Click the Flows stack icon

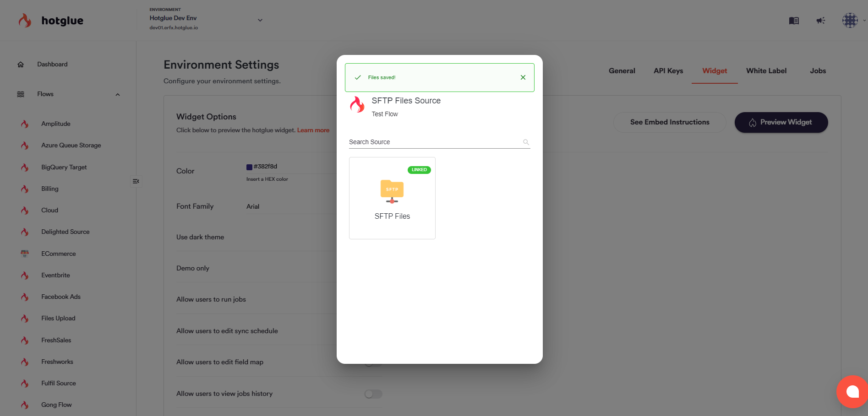[21, 94]
